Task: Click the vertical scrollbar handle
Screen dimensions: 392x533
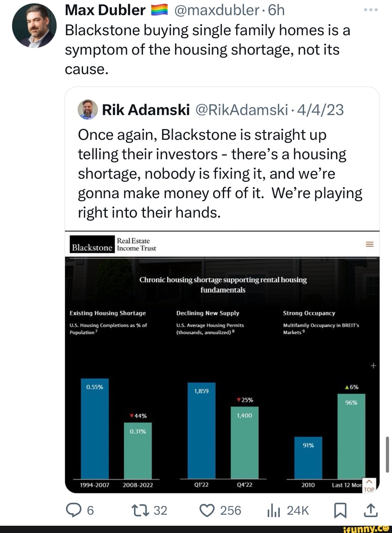Action: [387, 454]
